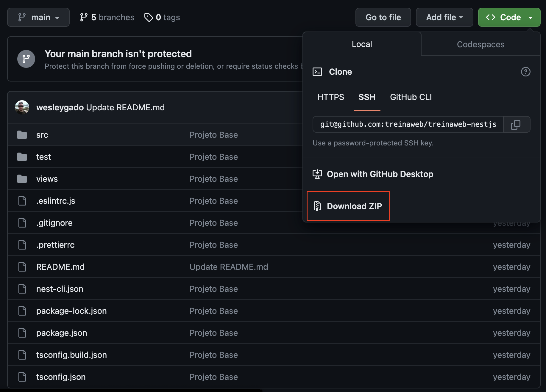Open the package.json file
Screen dimensions: 546x392
[x=62, y=333]
